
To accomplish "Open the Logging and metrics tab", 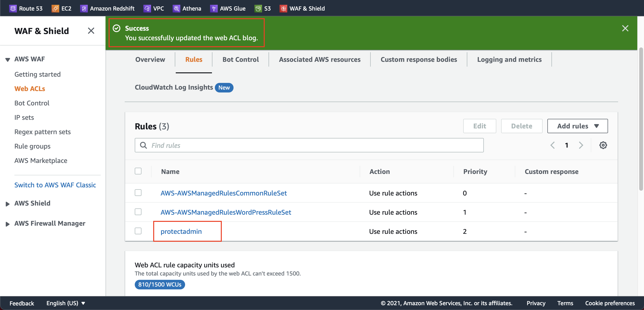I will tap(509, 59).
